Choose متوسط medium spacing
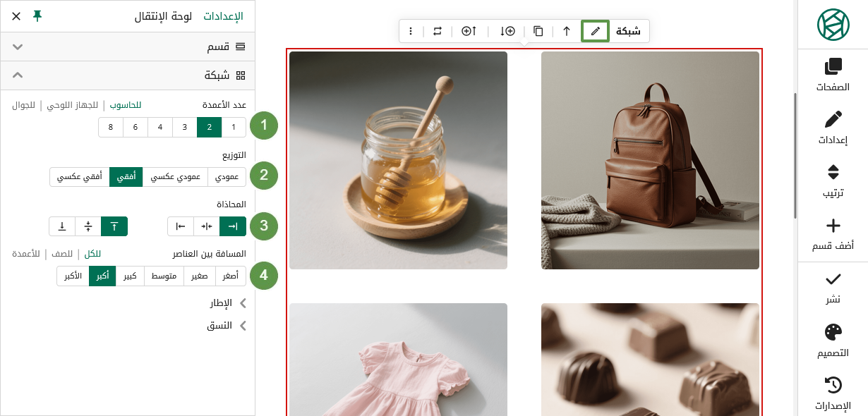The image size is (868, 416). 164,276
